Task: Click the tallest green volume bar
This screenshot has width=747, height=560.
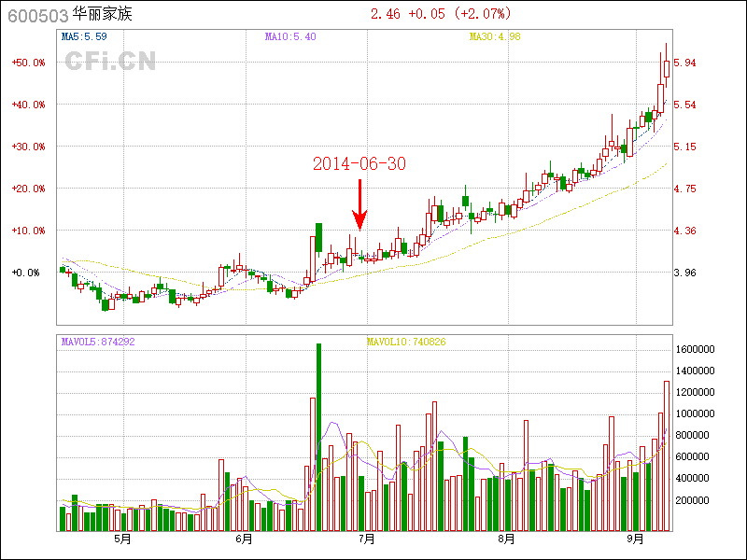Action: click(x=318, y=437)
